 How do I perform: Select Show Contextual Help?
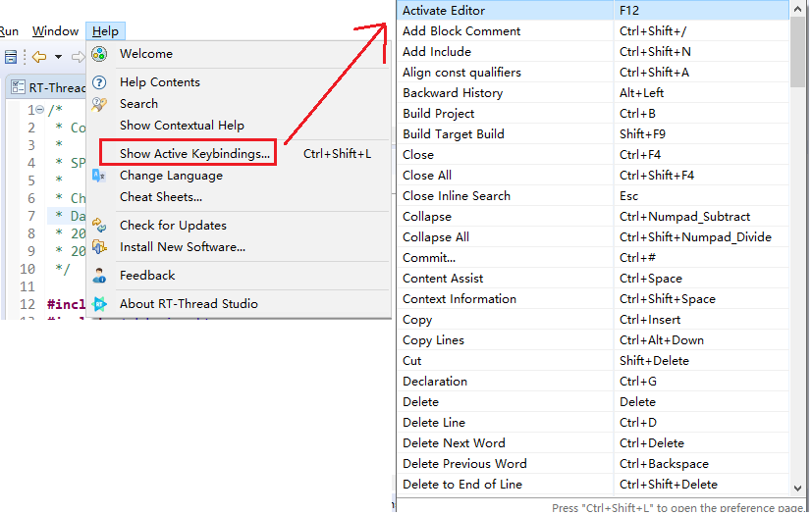coord(239,126)
